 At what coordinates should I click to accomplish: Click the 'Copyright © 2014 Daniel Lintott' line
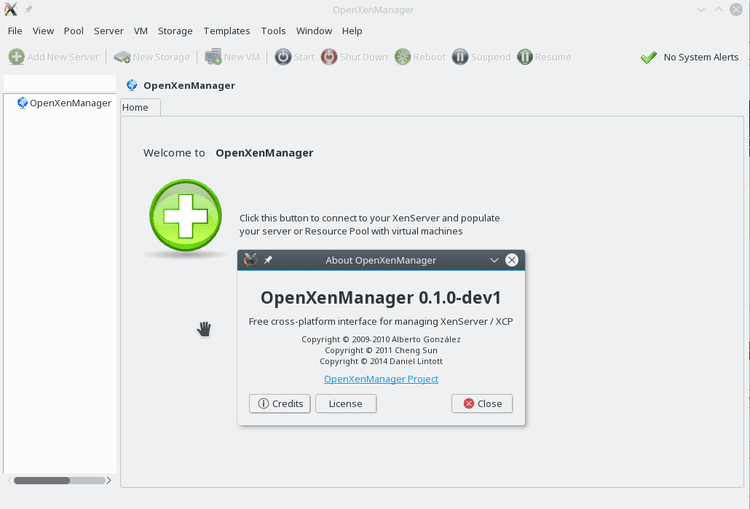pyautogui.click(x=381, y=361)
